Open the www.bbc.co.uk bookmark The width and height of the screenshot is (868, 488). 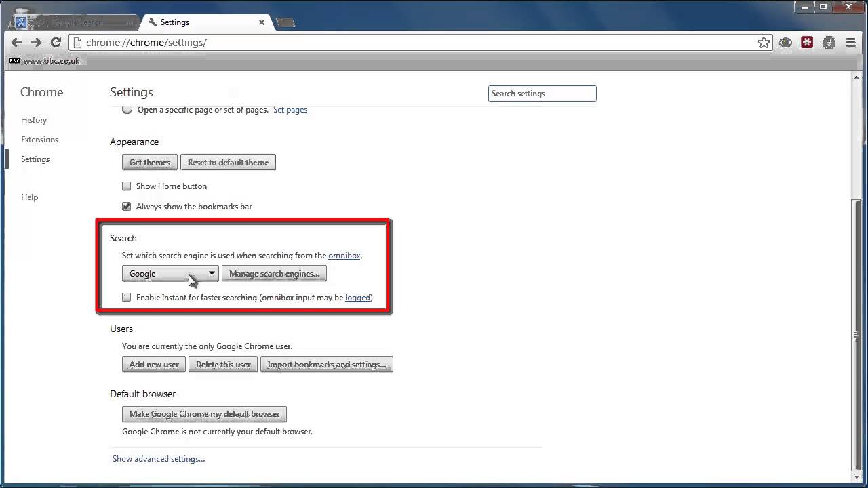point(45,61)
